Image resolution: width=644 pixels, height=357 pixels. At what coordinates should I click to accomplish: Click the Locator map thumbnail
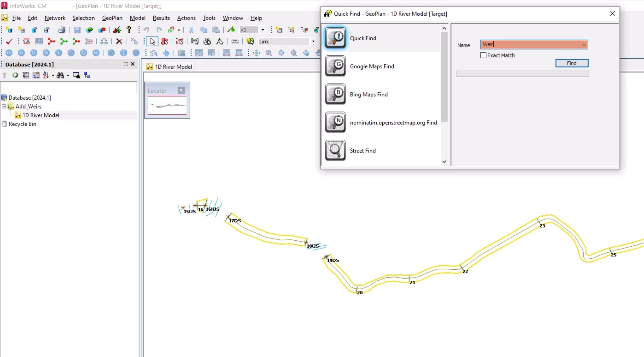(167, 106)
